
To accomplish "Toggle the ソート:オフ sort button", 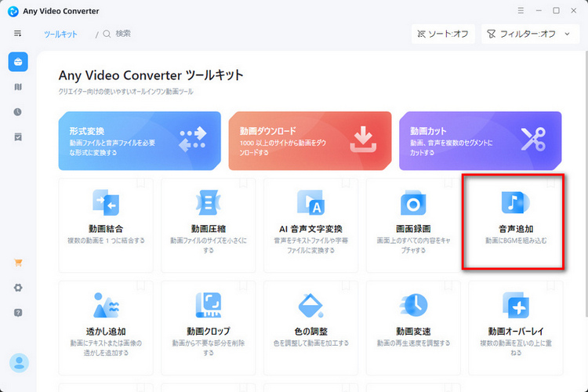I will click(x=443, y=34).
